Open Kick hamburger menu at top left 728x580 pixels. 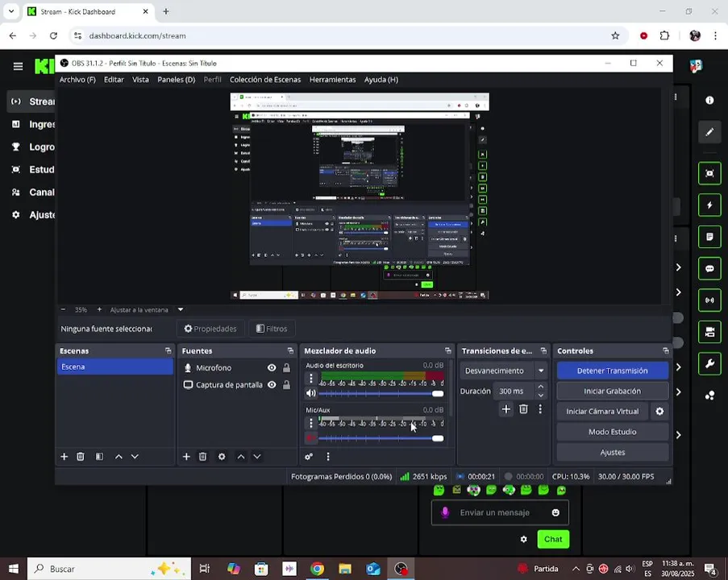point(18,66)
